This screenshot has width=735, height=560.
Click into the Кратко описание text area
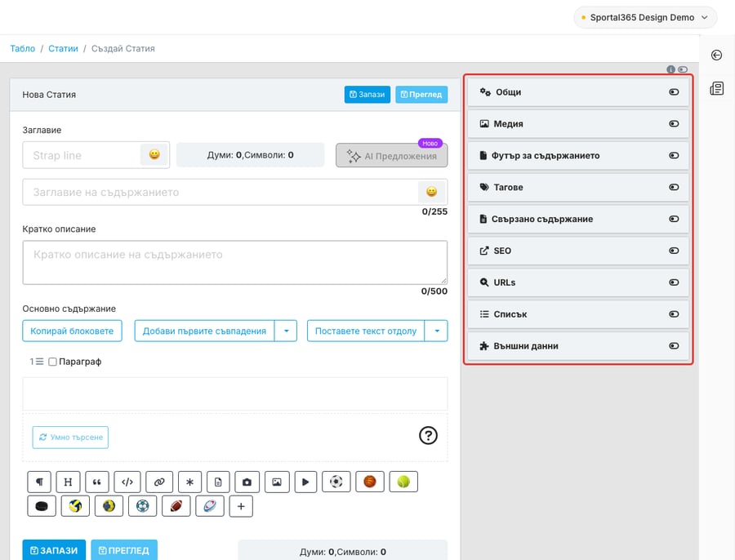pos(235,262)
